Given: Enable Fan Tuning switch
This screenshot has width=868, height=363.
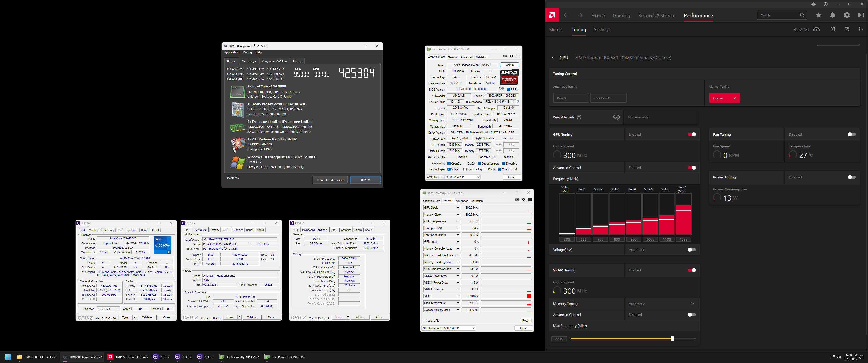Looking at the screenshot, I should point(852,134).
